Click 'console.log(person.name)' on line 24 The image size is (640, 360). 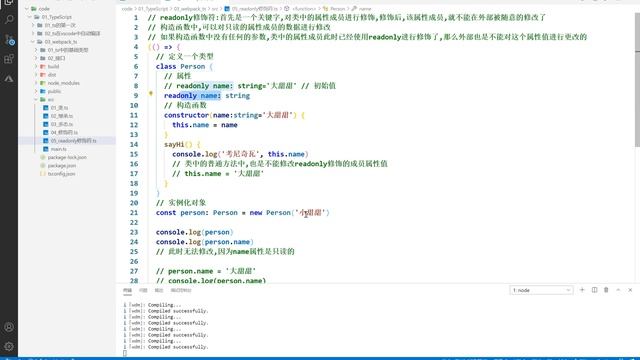(x=204, y=242)
